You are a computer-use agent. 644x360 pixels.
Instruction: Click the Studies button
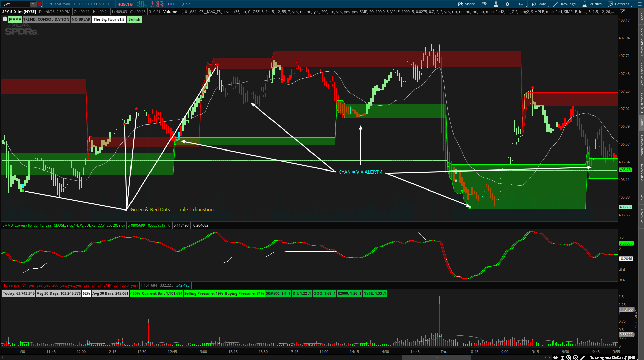tap(592, 4)
